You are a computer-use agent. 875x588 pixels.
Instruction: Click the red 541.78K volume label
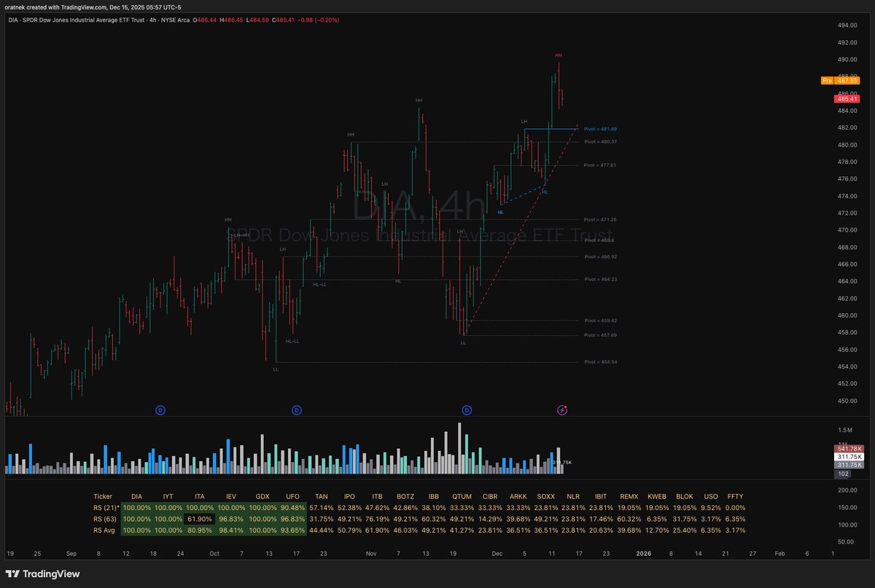click(x=849, y=449)
